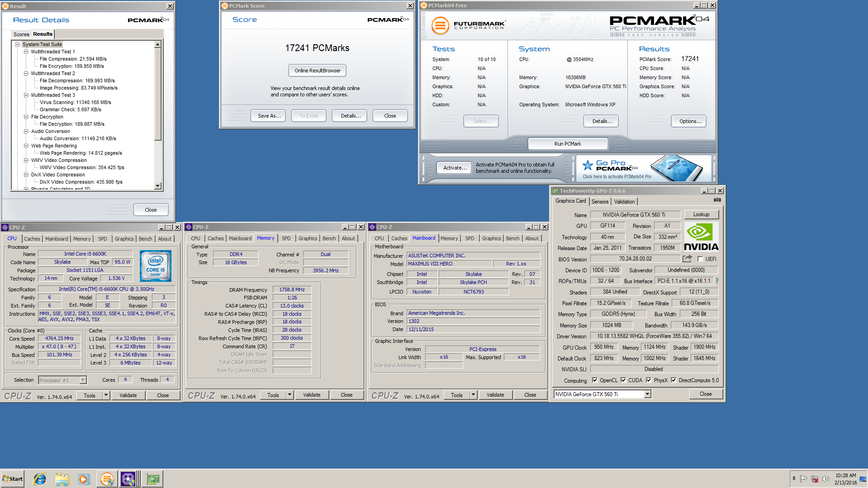Click the Action Center flag in tray
This screenshot has width=868, height=488.
(x=804, y=479)
